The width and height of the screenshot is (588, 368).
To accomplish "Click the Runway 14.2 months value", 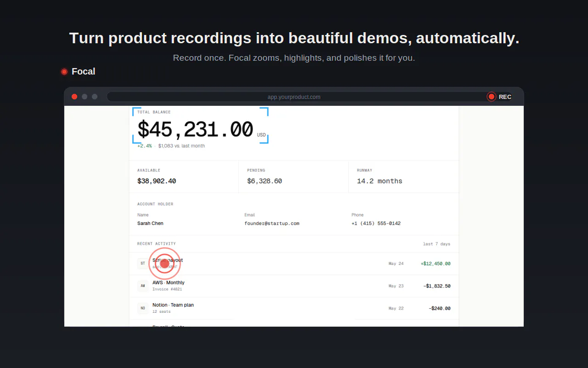I will [x=379, y=181].
